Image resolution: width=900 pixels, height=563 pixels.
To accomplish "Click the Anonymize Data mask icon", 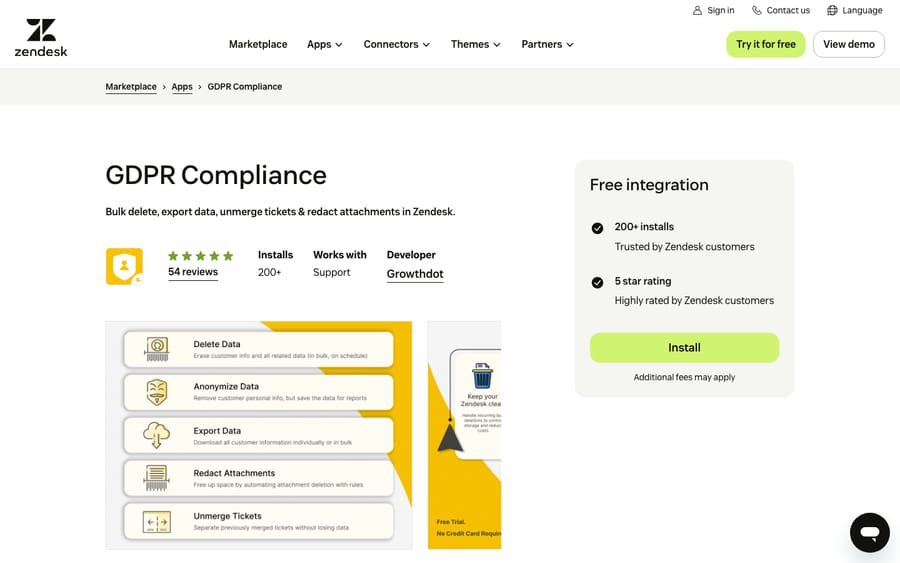I will [x=157, y=392].
